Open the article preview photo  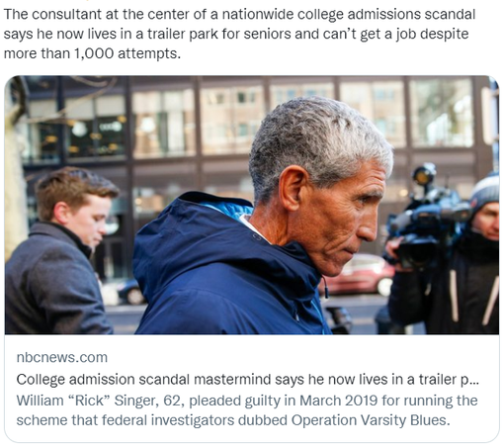(x=252, y=205)
